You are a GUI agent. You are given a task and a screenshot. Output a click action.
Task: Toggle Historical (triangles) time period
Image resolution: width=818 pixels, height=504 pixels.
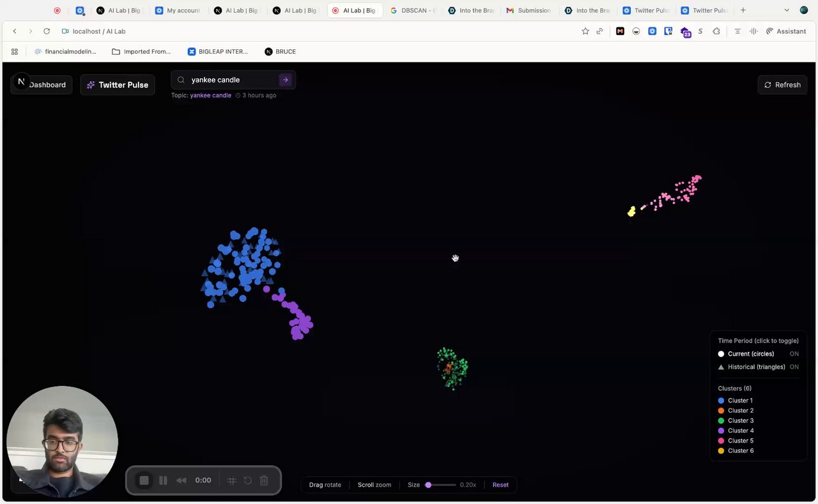click(758, 367)
